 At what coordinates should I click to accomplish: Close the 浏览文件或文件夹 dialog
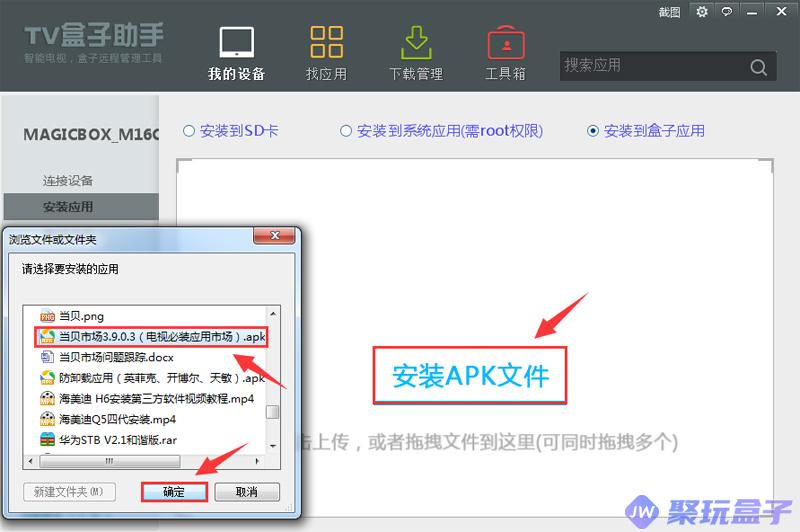point(274,236)
